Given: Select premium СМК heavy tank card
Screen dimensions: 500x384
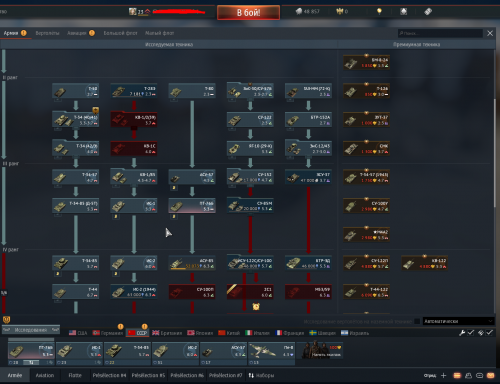Looking at the screenshot, I should (366, 148).
